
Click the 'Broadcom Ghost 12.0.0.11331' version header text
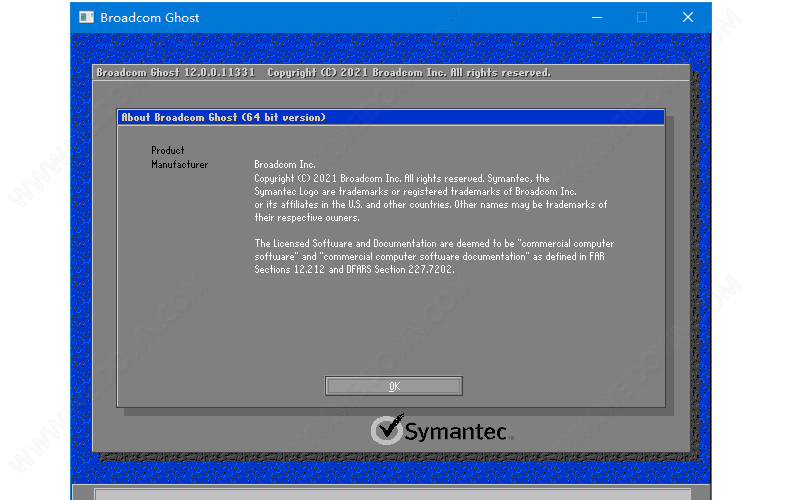tap(176, 73)
